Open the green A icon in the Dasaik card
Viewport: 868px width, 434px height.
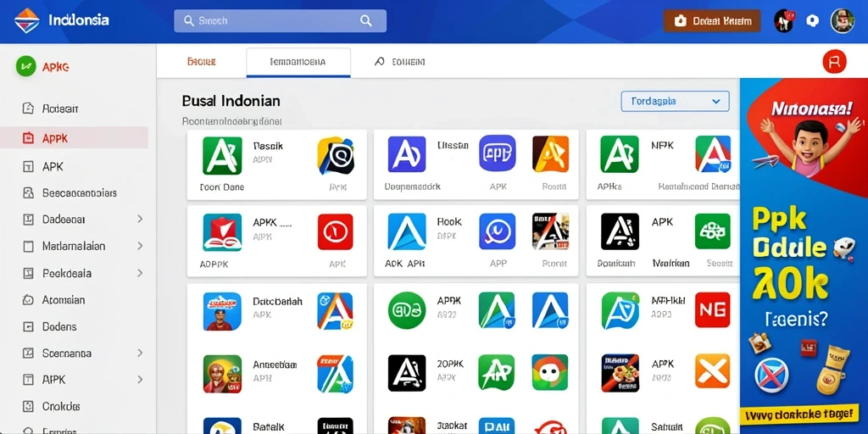(222, 156)
